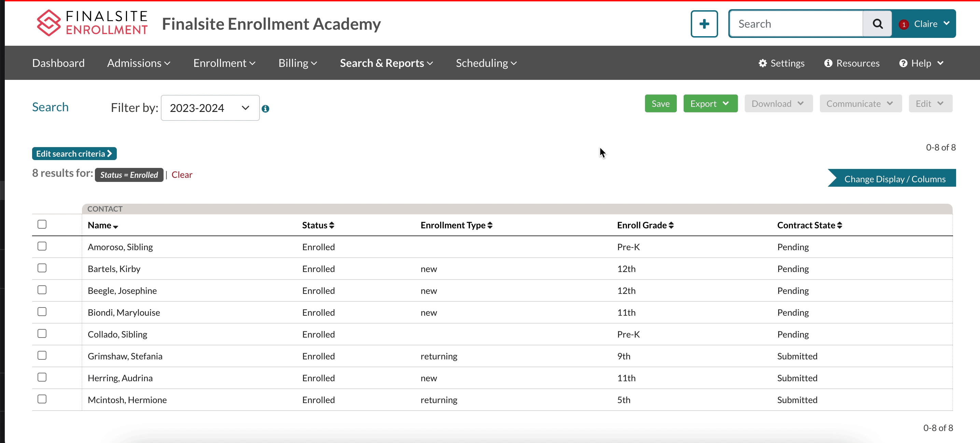
Task: Click the Clear search criteria link
Action: point(182,175)
